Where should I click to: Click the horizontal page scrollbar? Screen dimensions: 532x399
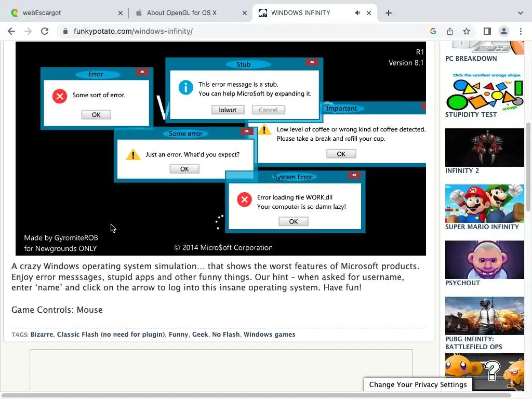pyautogui.click(x=257, y=395)
